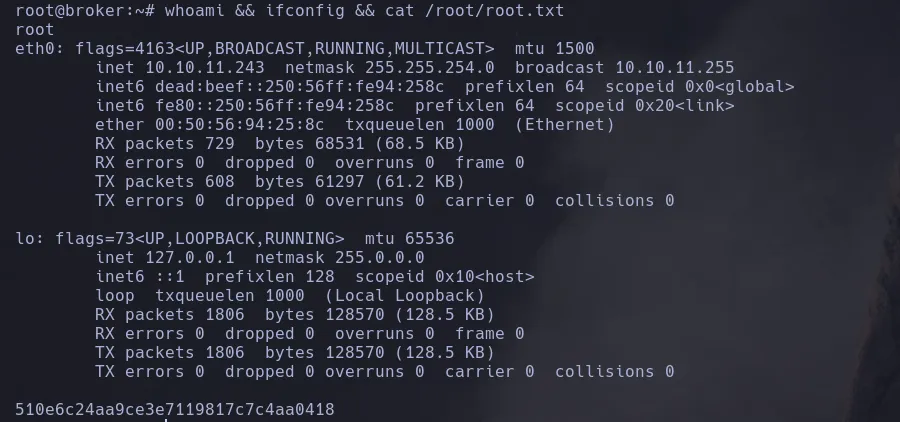Click the eth0 interface name
The width and height of the screenshot is (900, 422).
point(35,48)
